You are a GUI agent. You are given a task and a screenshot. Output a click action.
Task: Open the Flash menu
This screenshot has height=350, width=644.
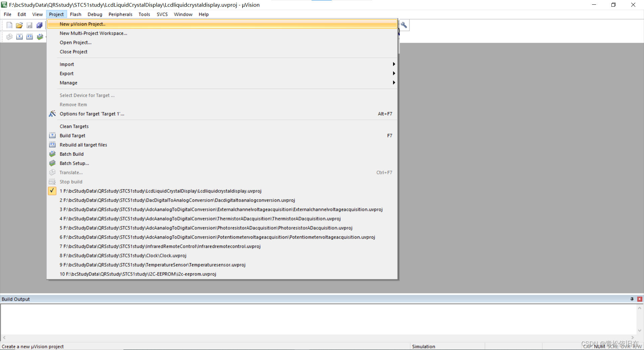tap(75, 14)
